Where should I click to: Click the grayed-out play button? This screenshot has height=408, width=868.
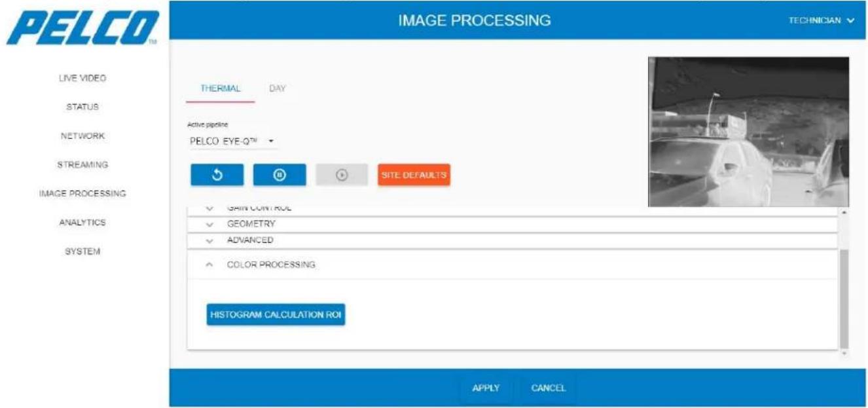point(342,175)
